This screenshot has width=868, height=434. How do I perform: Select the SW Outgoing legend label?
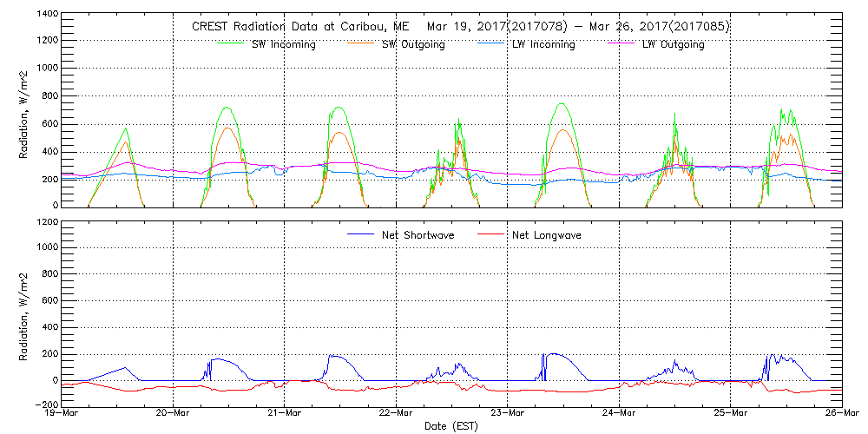(413, 45)
